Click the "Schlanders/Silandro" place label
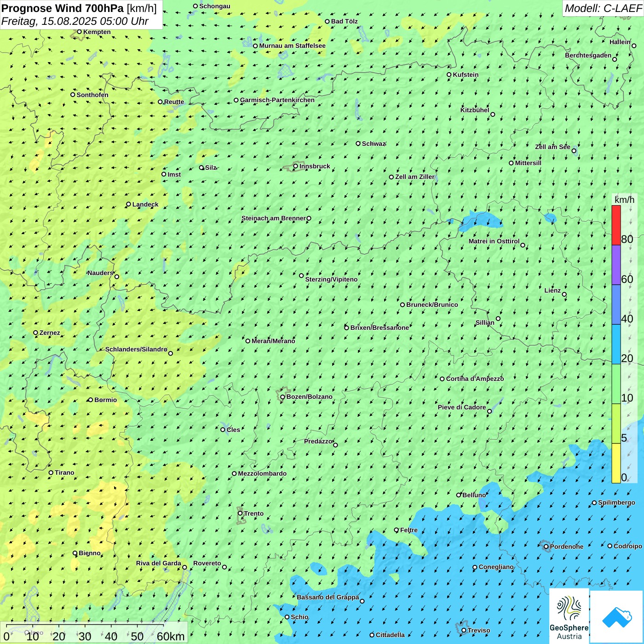644x644 pixels. pyautogui.click(x=136, y=349)
